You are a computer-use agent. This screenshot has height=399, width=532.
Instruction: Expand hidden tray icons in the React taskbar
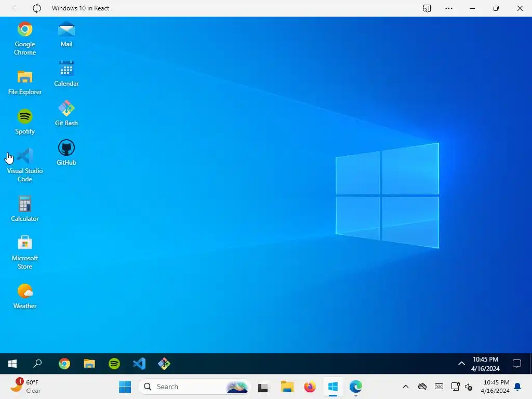point(461,364)
